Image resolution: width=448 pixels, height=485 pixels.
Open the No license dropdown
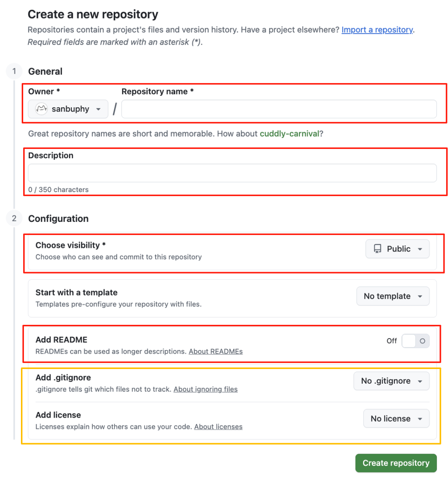[396, 418]
